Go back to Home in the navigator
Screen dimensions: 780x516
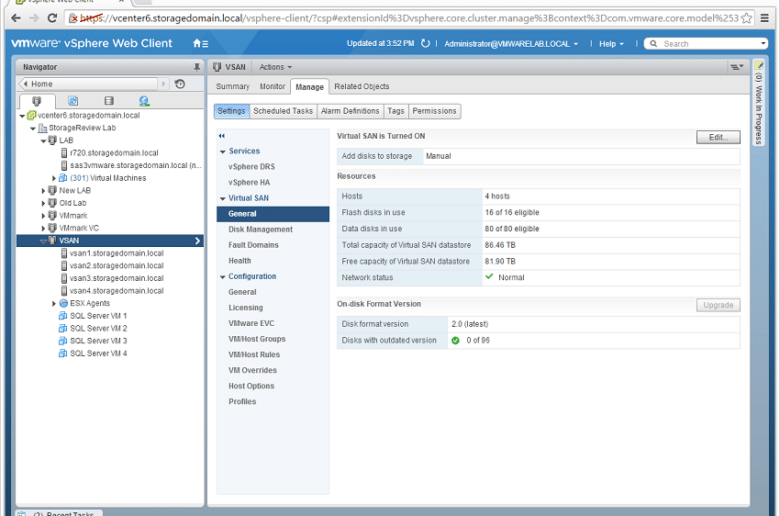89,84
